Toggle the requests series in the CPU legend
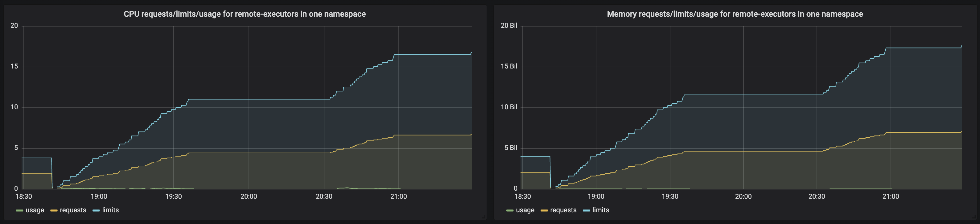 tap(73, 210)
